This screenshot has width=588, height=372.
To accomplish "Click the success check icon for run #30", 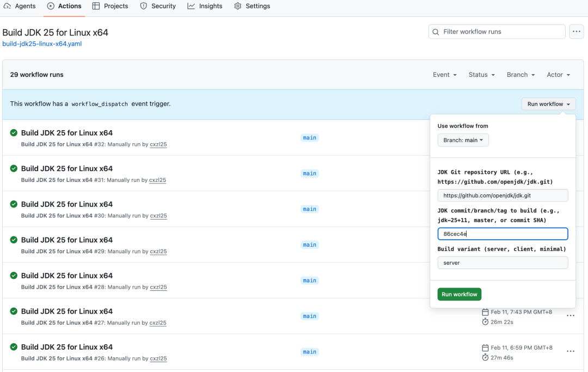I will pos(14,204).
